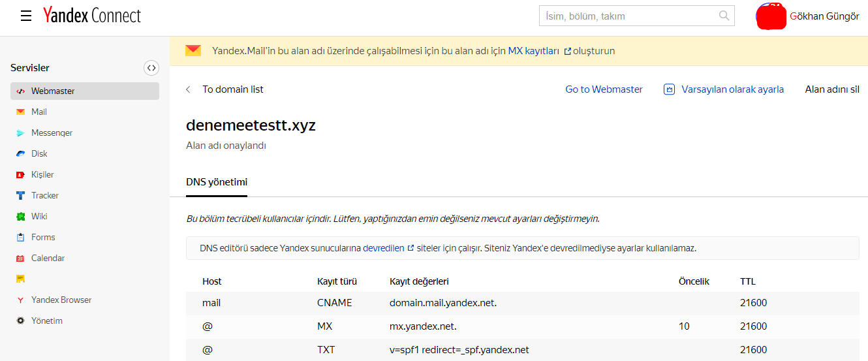Select Webmaster in the sidebar
Image resolution: width=868 pixels, height=361 pixels.
click(85, 91)
